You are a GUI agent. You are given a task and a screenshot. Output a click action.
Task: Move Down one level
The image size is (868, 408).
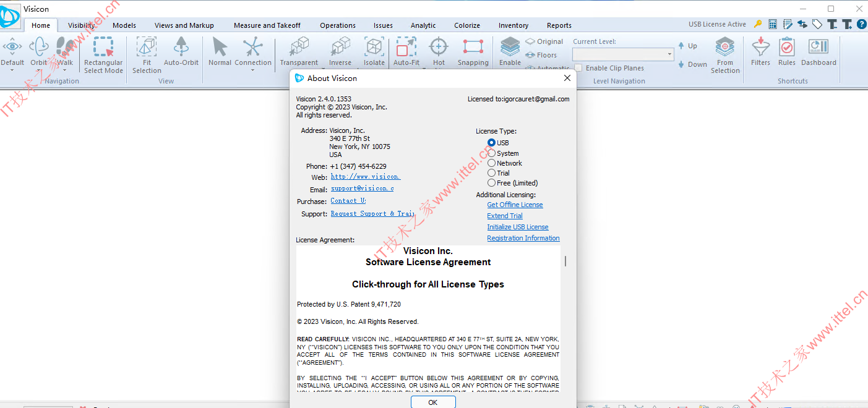click(x=692, y=64)
